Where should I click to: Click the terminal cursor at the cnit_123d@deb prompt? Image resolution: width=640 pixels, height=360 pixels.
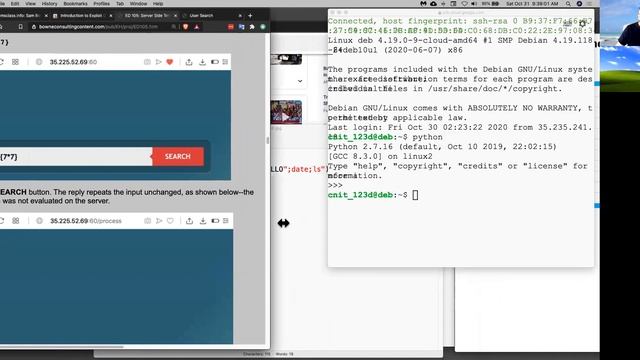(x=415, y=195)
